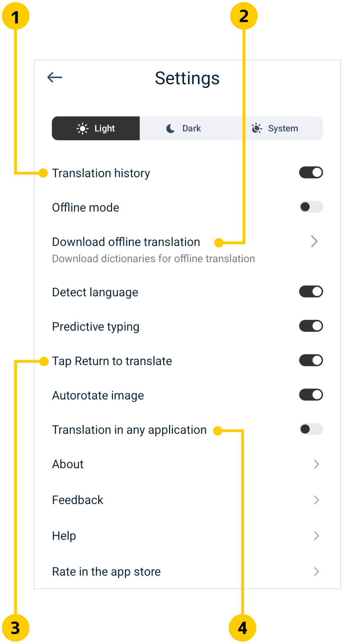Viewport: 343px width, 644px height.
Task: Switch off Autorotate image
Action: click(x=311, y=395)
